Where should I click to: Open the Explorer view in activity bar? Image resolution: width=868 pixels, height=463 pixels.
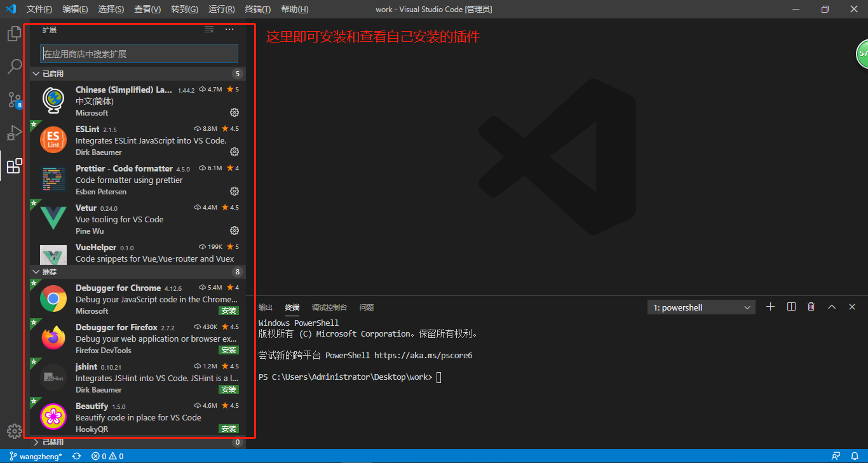[14, 34]
